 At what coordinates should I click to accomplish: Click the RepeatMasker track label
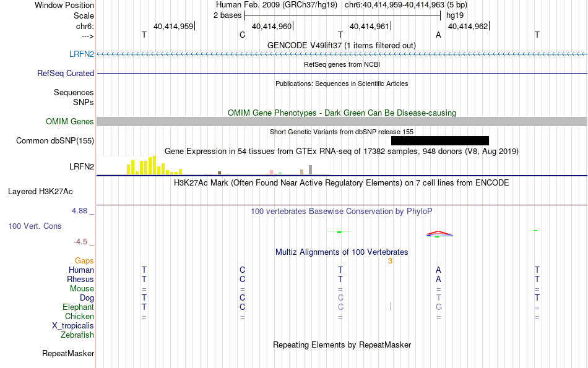coord(68,353)
